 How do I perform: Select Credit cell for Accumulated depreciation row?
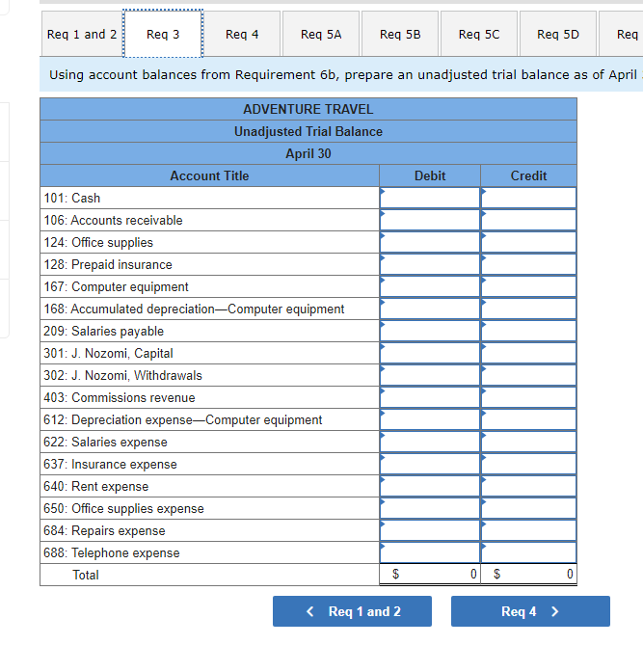pos(528,309)
